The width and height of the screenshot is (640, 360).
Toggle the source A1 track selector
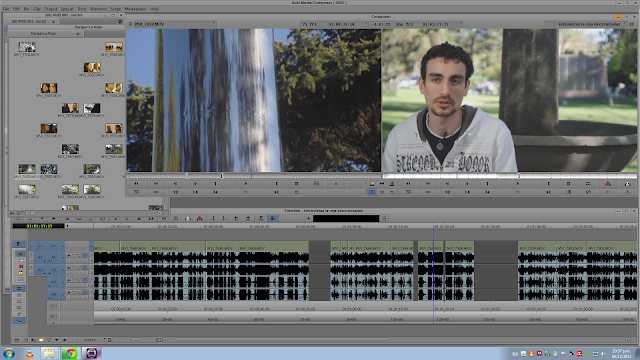click(x=40, y=258)
